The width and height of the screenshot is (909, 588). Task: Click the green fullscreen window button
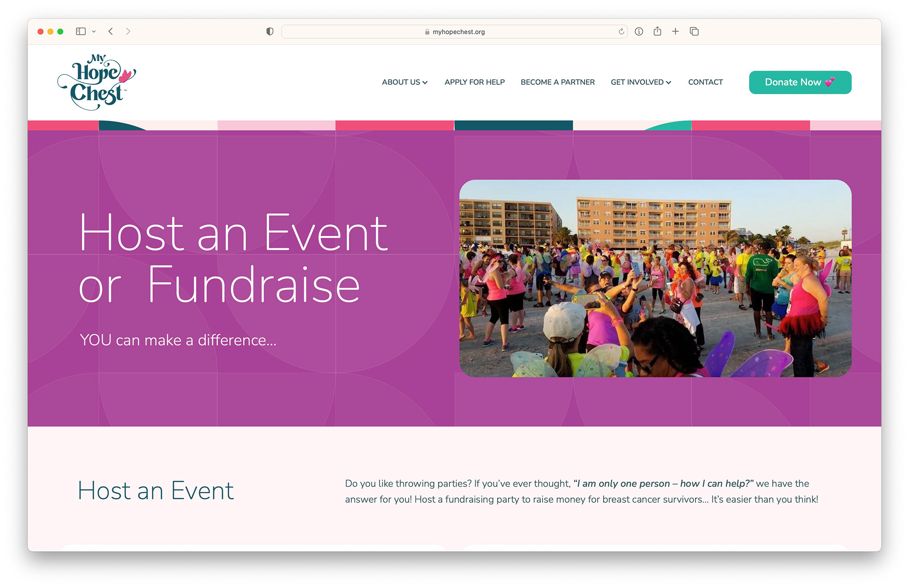click(60, 32)
